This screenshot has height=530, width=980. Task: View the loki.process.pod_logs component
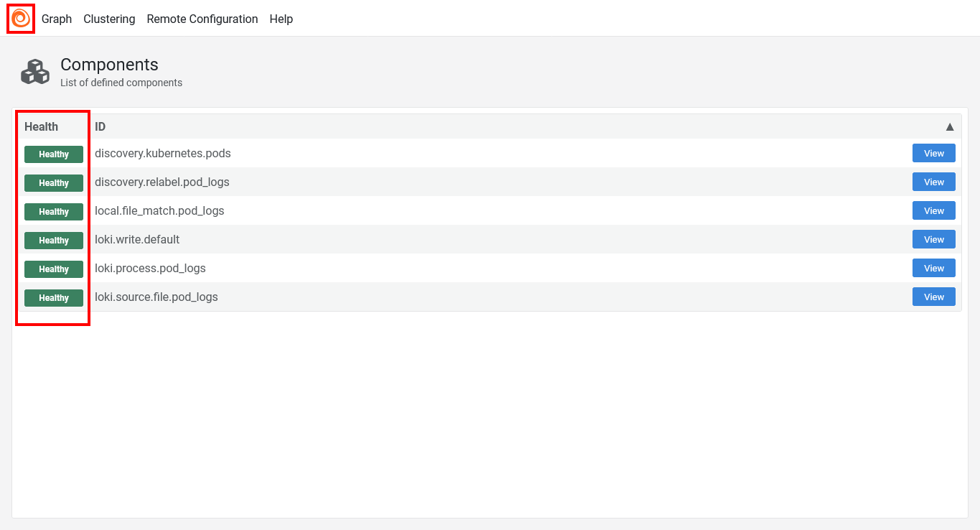tap(933, 269)
